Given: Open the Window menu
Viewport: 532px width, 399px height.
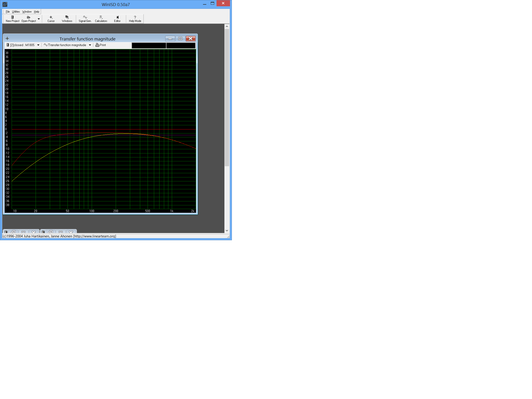Looking at the screenshot, I should pyautogui.click(x=27, y=12).
